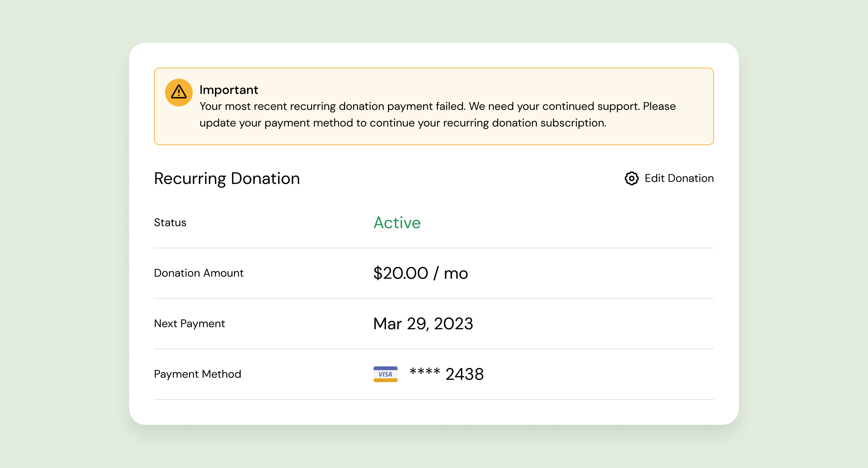
Task: Click the Important alert heading
Action: click(x=229, y=90)
